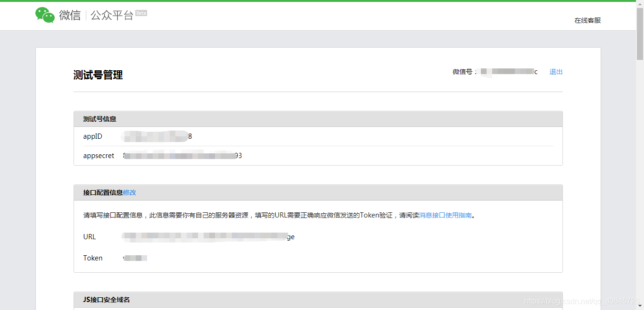644x310 pixels.
Task: Click 退出 to log out
Action: point(555,71)
